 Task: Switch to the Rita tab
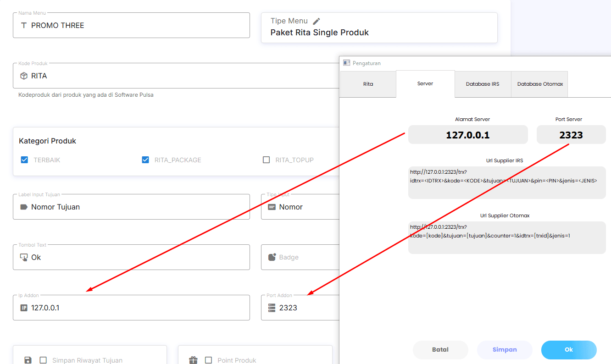point(368,84)
